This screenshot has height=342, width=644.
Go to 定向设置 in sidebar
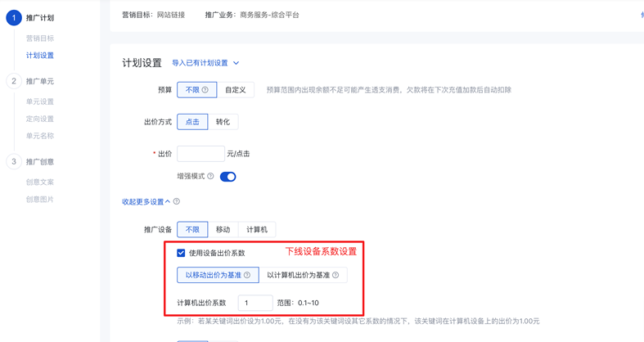pyautogui.click(x=40, y=119)
